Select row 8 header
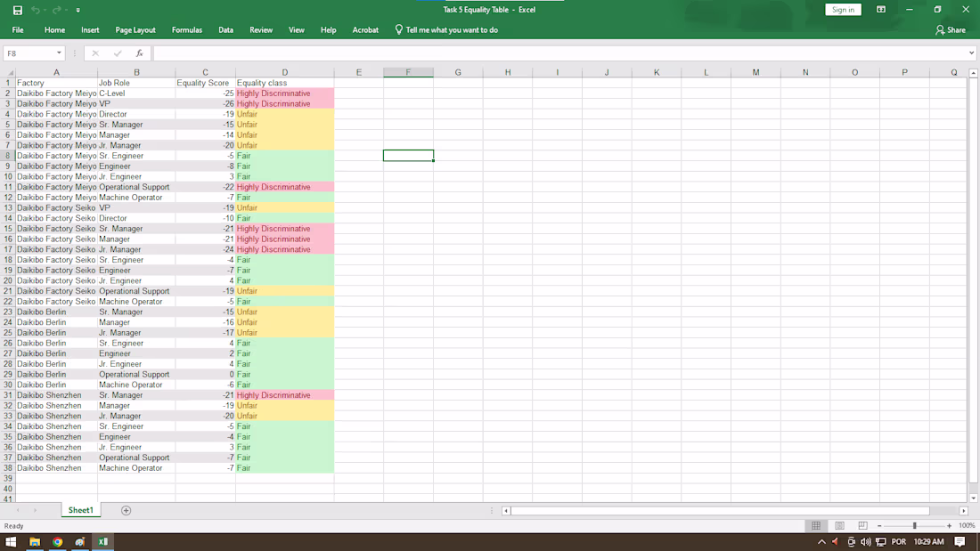 point(7,156)
